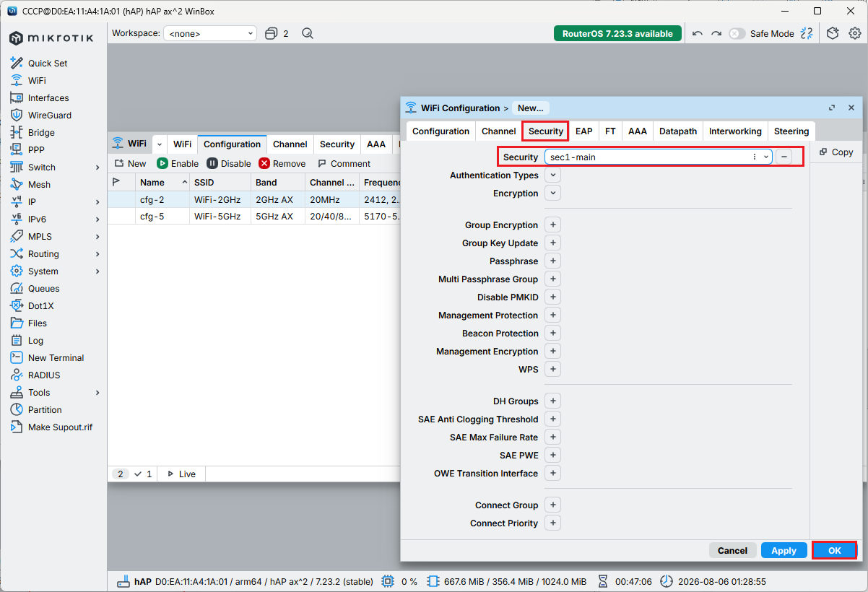The image size is (868, 592).
Task: Expand the MPLS submenu
Action: 97,236
